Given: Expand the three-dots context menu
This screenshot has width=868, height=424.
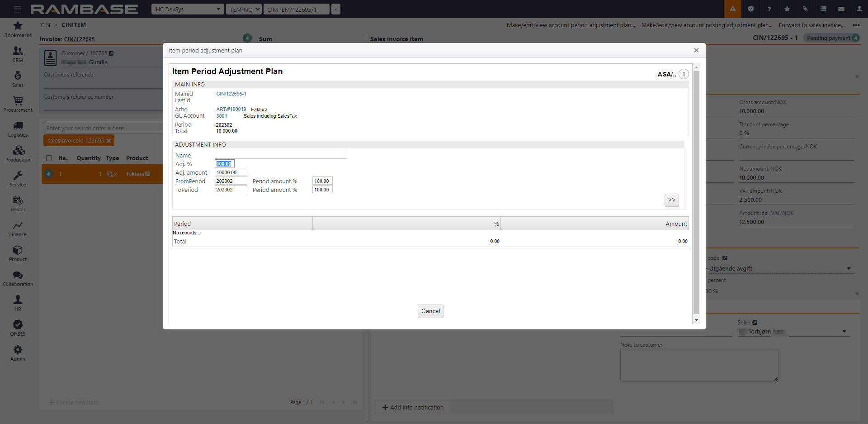Looking at the screenshot, I should pyautogui.click(x=856, y=25).
